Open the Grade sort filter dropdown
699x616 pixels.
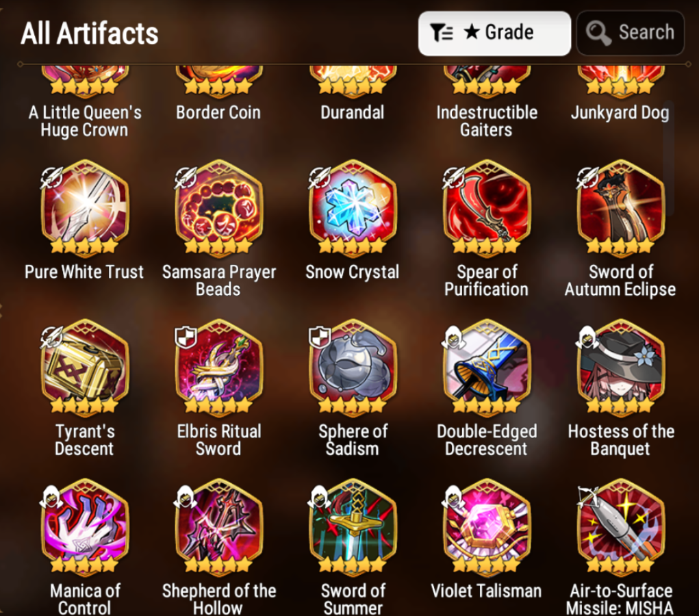pyautogui.click(x=494, y=34)
